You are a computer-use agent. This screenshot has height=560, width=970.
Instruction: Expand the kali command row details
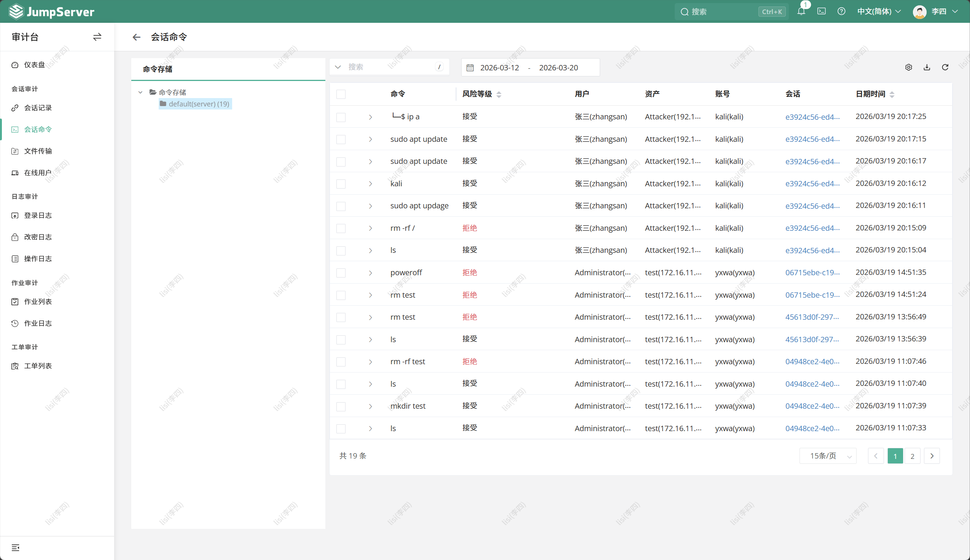tap(370, 184)
